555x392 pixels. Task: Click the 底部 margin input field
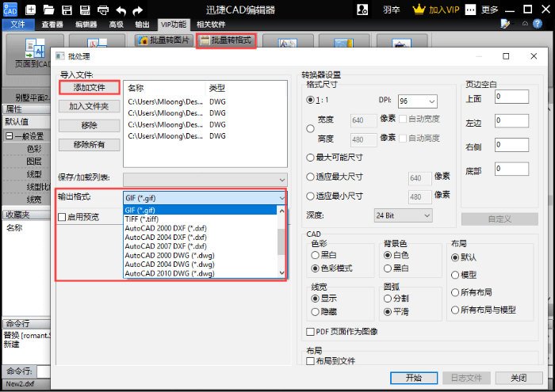tap(512, 169)
